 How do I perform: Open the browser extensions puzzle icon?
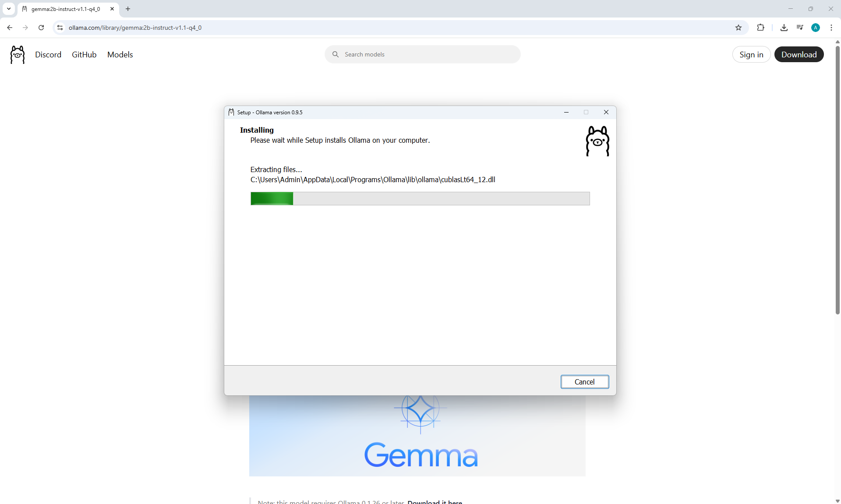tap(760, 28)
